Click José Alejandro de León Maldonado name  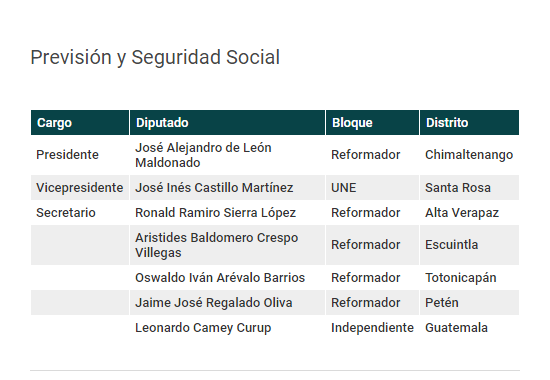point(203,155)
